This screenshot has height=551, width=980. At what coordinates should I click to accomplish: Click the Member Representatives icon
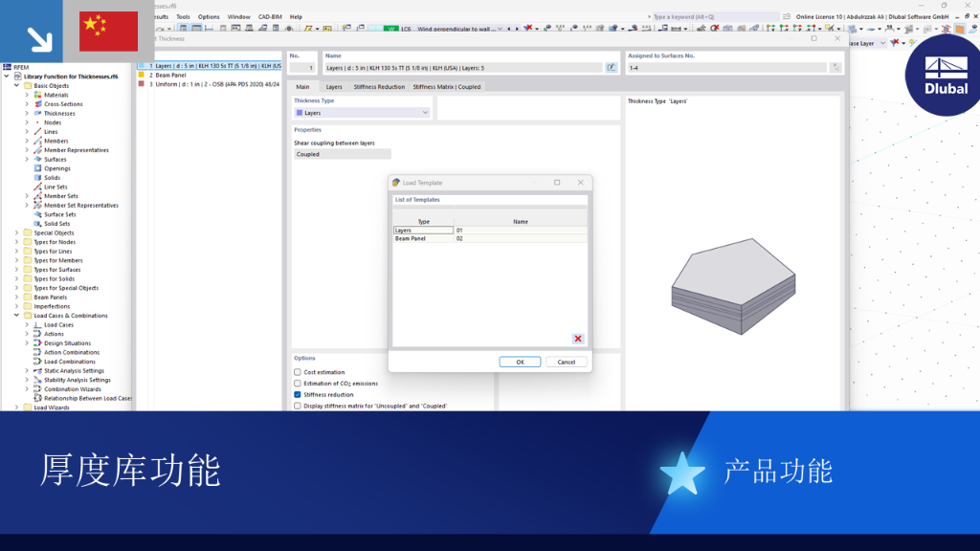pos(37,150)
